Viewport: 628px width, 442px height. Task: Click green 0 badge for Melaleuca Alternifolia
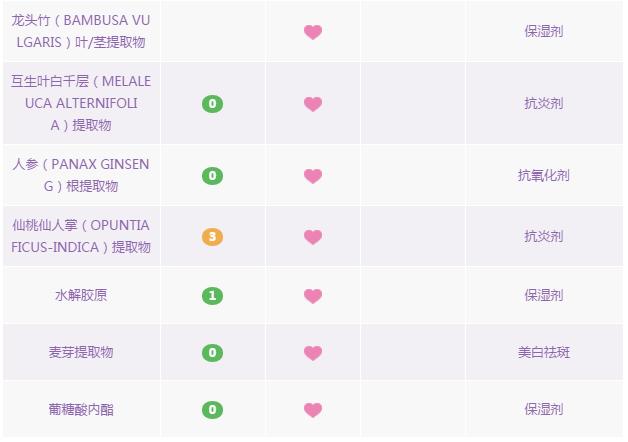212,104
